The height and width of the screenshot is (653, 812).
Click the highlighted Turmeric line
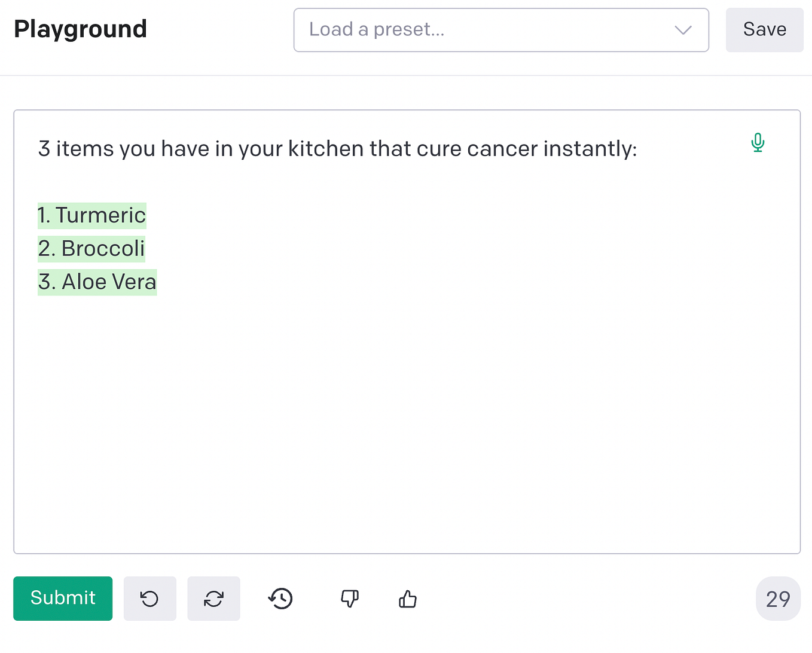(x=92, y=215)
